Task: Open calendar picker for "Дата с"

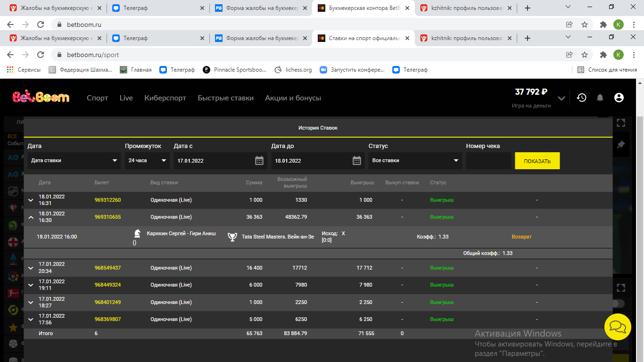Action: coord(259,161)
